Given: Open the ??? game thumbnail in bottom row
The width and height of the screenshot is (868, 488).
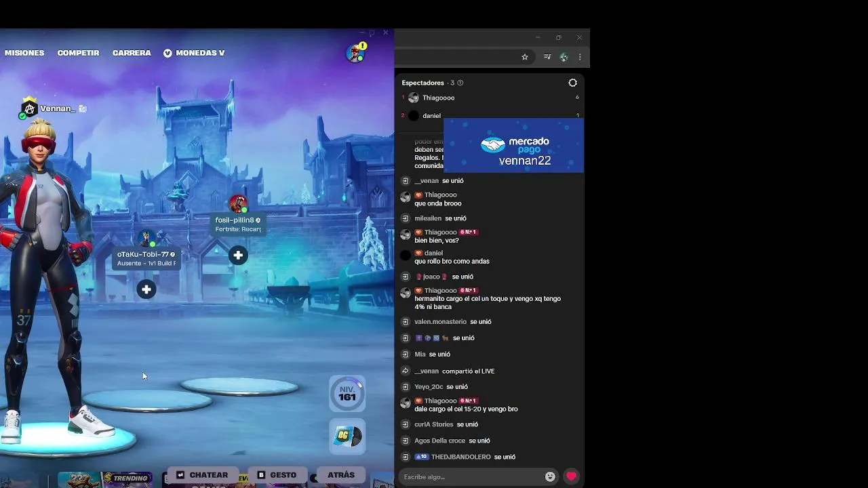Looking at the screenshot, I should click(x=80, y=480).
